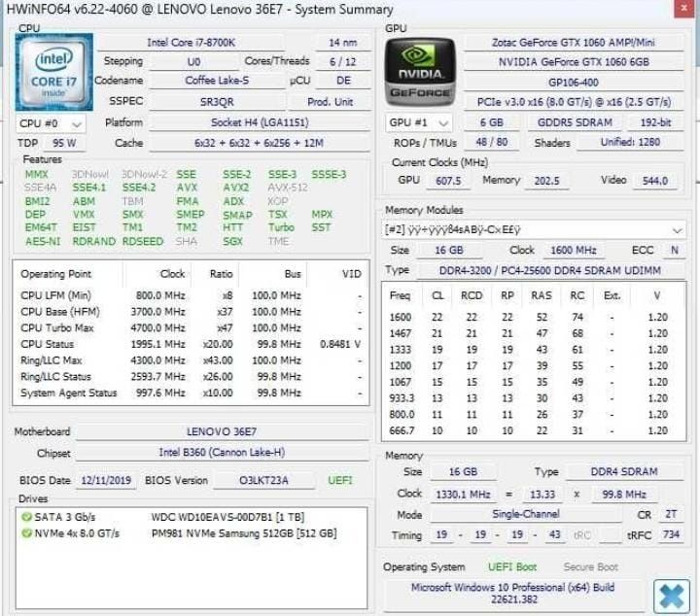This screenshot has height=616, width=700.
Task: Click the tRFC 734 value
Action: (671, 534)
